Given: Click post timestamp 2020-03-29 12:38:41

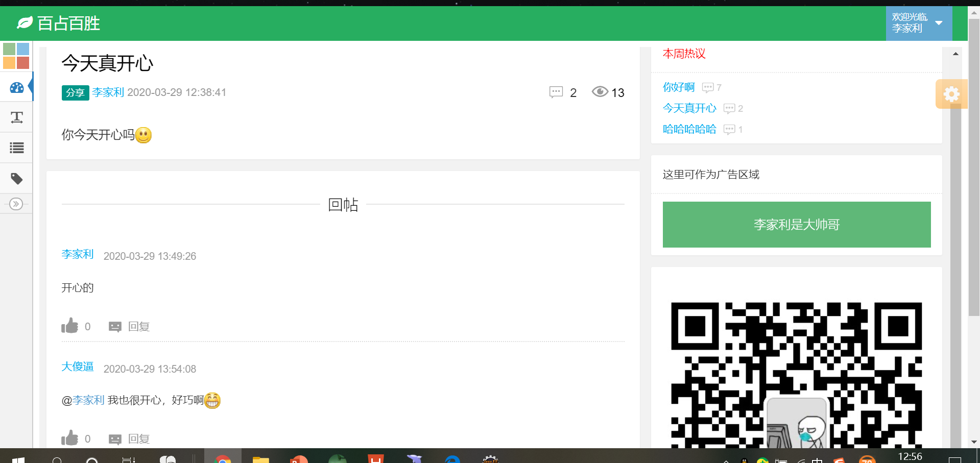Looking at the screenshot, I should (x=177, y=92).
